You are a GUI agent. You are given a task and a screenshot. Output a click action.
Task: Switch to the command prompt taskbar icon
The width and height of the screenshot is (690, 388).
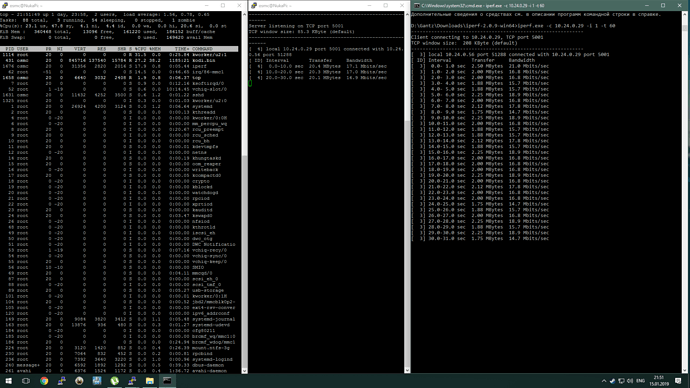click(167, 381)
